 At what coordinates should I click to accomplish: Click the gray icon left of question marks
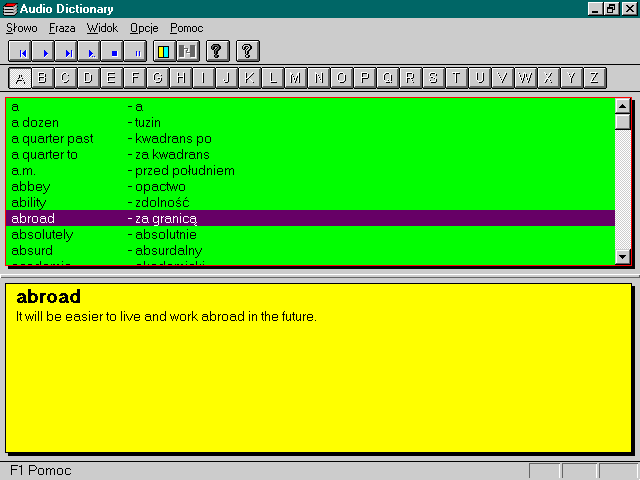(x=187, y=51)
